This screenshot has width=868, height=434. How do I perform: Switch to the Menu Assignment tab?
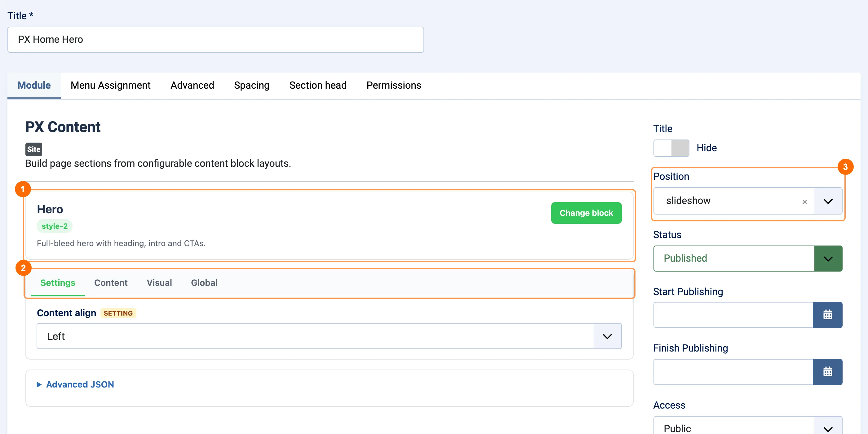tap(111, 85)
